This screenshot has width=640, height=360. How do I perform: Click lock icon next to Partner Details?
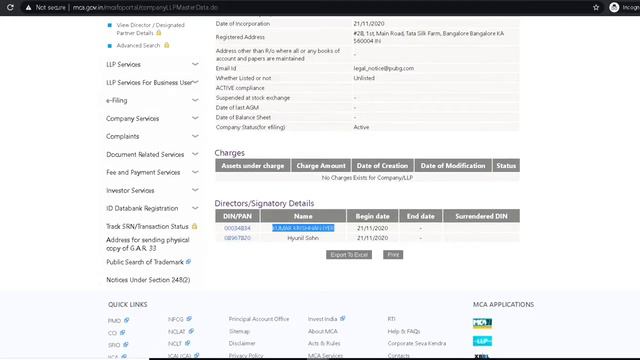click(159, 33)
